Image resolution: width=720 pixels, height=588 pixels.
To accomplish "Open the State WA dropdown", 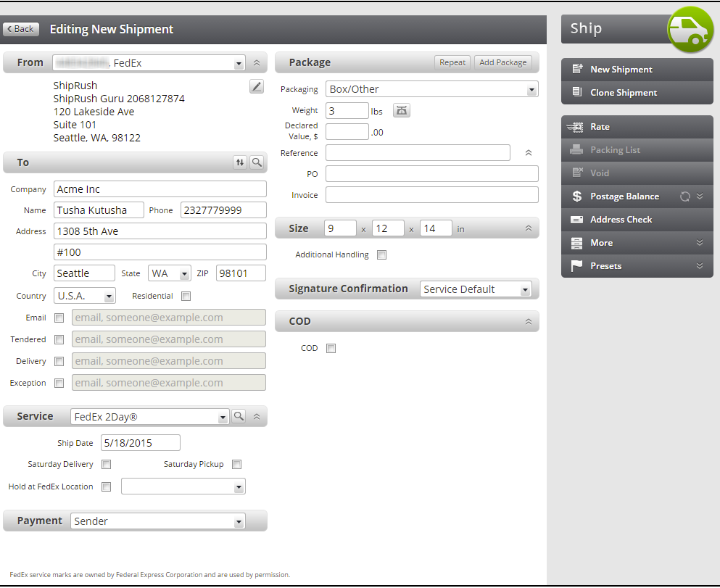I will [184, 274].
